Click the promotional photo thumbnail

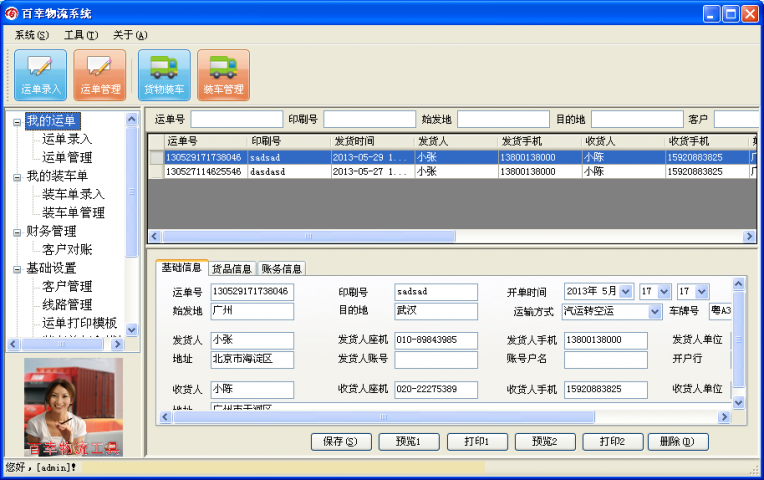73,407
